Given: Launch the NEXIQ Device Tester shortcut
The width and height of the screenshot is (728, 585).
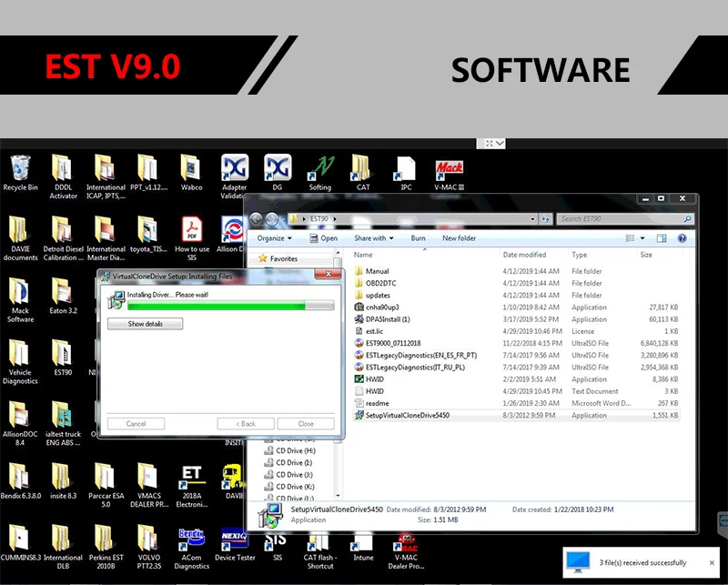Looking at the screenshot, I should [235, 544].
